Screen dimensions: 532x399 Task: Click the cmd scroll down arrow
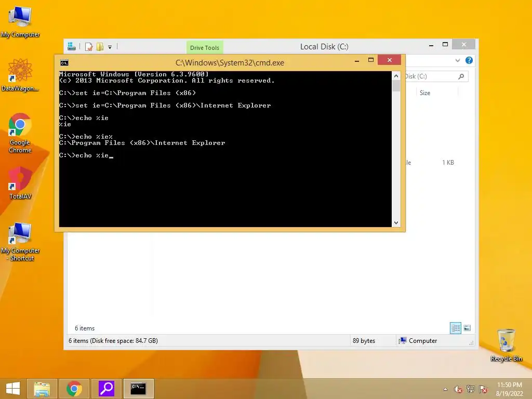coord(396,222)
